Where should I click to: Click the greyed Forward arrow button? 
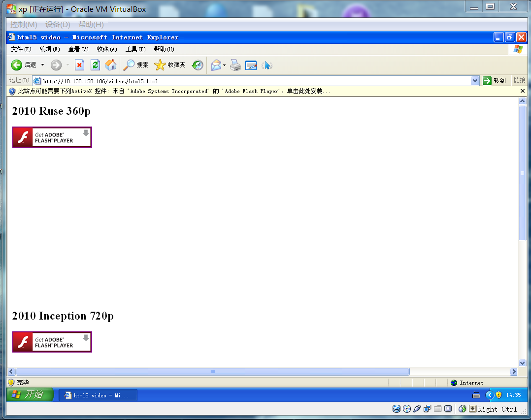click(x=56, y=65)
